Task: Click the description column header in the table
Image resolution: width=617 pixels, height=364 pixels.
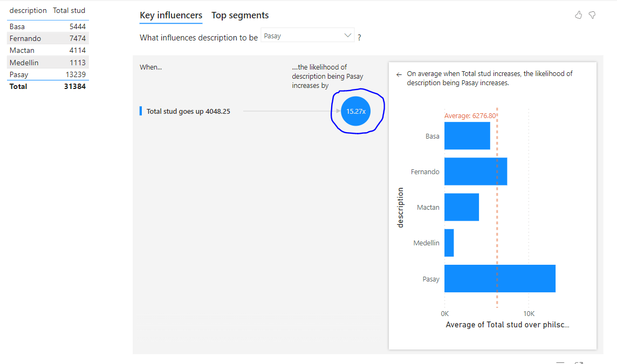Action: [28, 11]
